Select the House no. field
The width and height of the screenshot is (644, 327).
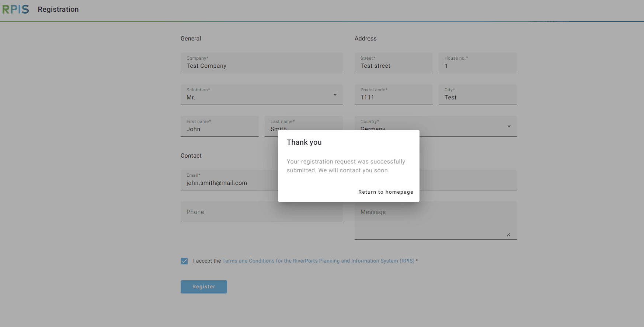[478, 63]
